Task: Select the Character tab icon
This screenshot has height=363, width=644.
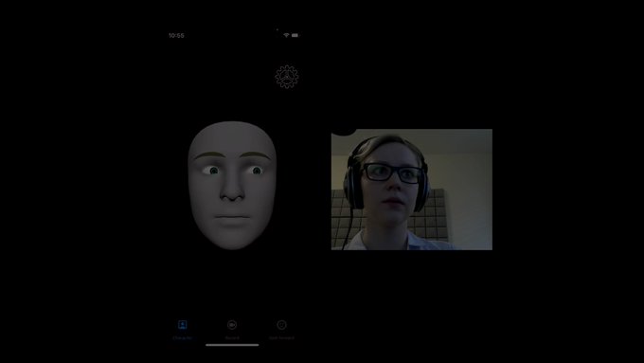Action: coord(183,325)
